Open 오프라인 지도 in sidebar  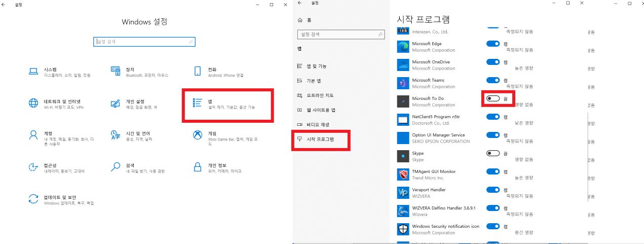click(x=315, y=95)
